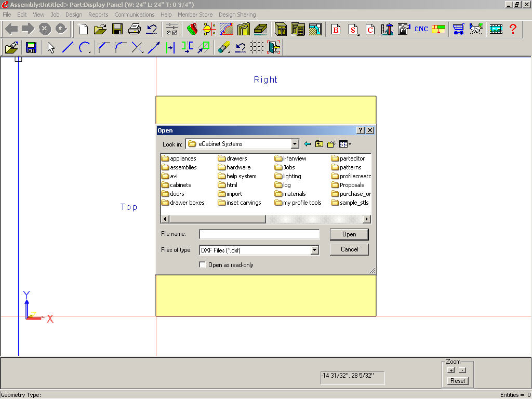Open the profile molding editor icon
The image size is (532, 399).
coord(227,29)
